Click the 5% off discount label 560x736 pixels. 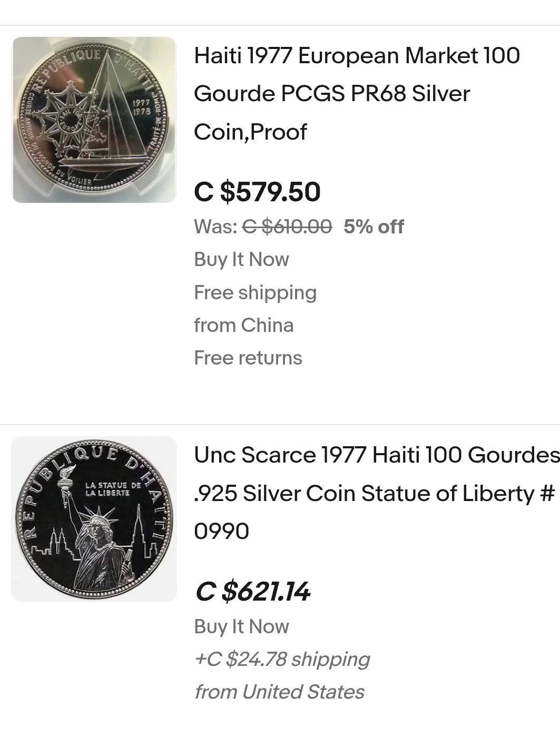tap(374, 227)
